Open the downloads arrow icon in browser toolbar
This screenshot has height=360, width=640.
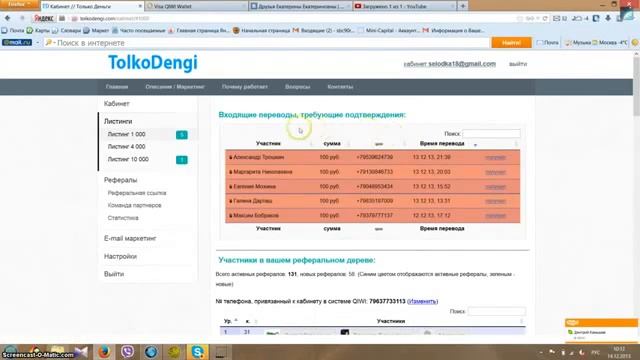[608, 18]
